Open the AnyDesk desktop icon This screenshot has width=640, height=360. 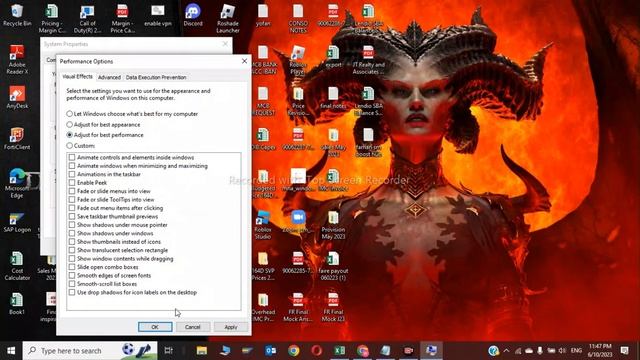point(17,97)
